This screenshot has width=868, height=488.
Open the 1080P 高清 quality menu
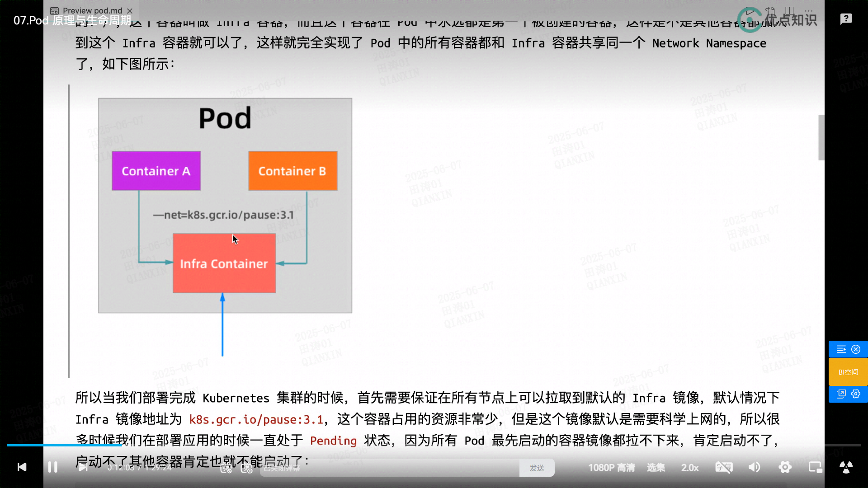[611, 468]
